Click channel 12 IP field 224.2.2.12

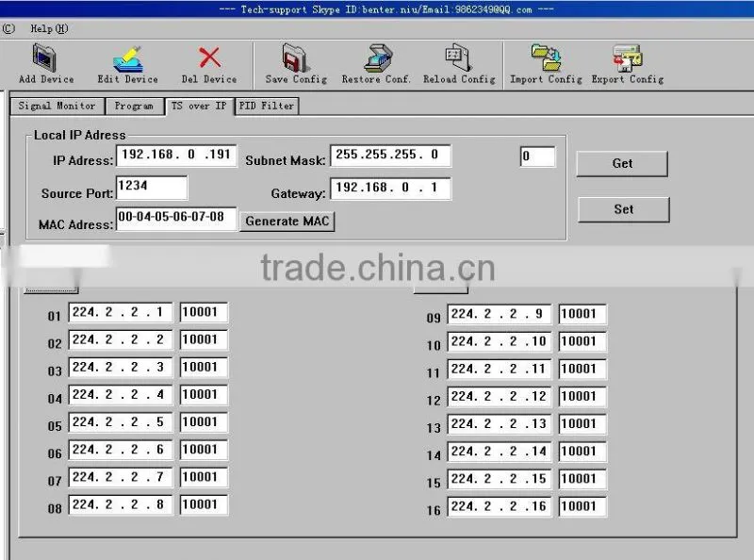(500, 396)
